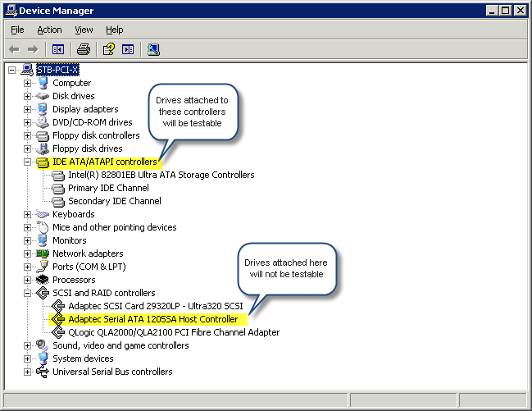Expand the Universal Serial Bus controllers node
The height and width of the screenshot is (411, 532).
27,372
